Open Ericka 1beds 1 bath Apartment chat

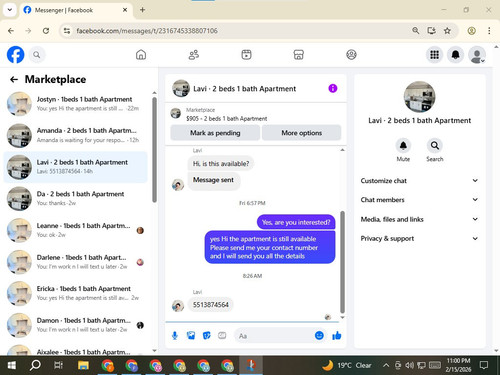pyautogui.click(x=76, y=293)
